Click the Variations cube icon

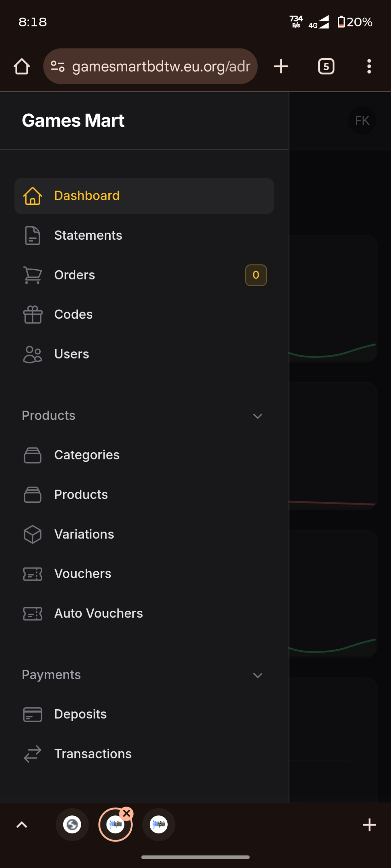(33, 534)
